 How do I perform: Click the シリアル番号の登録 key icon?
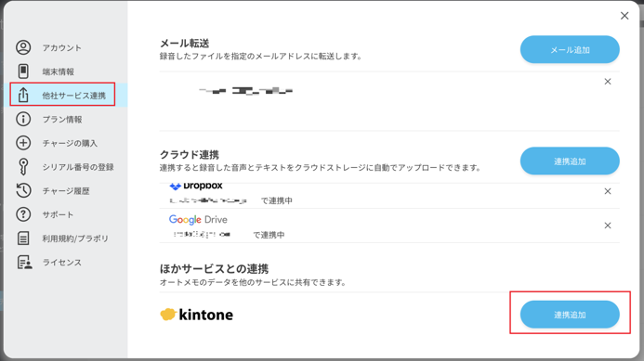tap(23, 166)
